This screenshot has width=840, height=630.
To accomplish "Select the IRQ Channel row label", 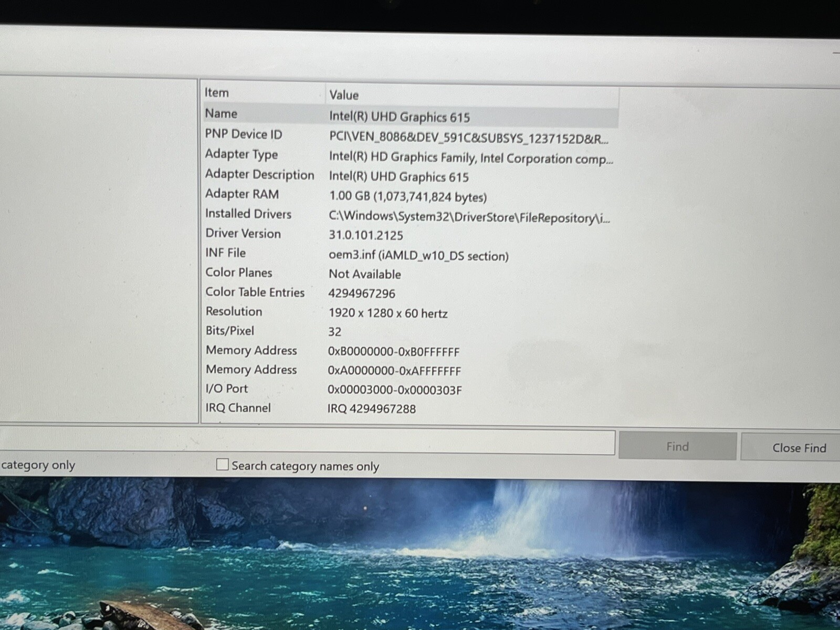I will 238,407.
